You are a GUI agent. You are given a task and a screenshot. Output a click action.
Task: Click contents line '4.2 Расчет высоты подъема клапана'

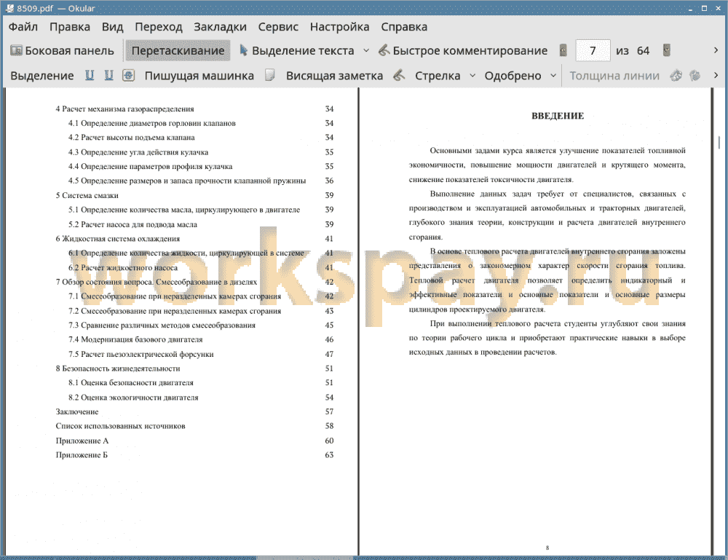pyautogui.click(x=131, y=138)
